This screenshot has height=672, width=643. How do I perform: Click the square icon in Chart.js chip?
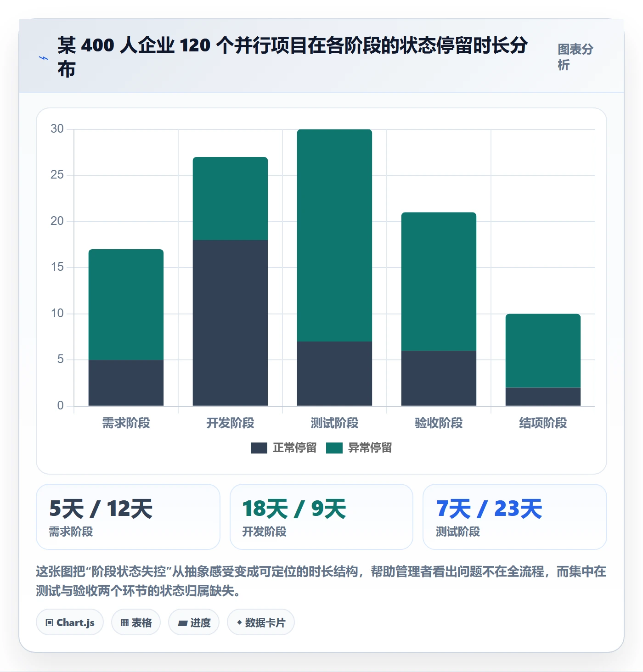click(x=50, y=623)
